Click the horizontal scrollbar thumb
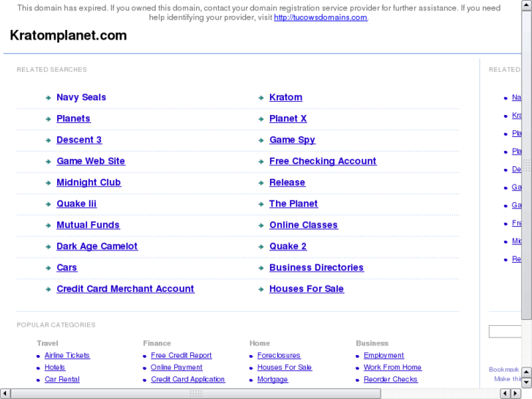This screenshot has width=532, height=399. coord(196,394)
